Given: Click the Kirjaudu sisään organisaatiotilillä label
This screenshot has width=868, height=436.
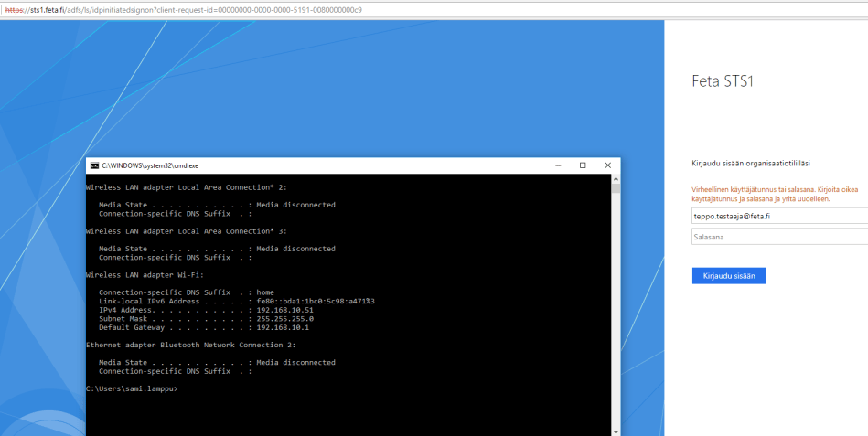Looking at the screenshot, I should pyautogui.click(x=751, y=164).
